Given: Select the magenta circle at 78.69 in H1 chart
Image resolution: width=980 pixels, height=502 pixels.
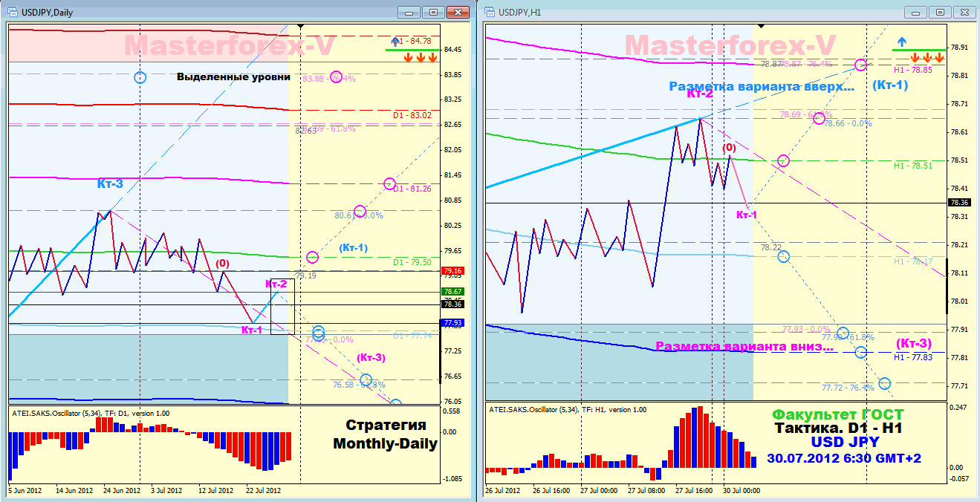Looking at the screenshot, I should [819, 118].
